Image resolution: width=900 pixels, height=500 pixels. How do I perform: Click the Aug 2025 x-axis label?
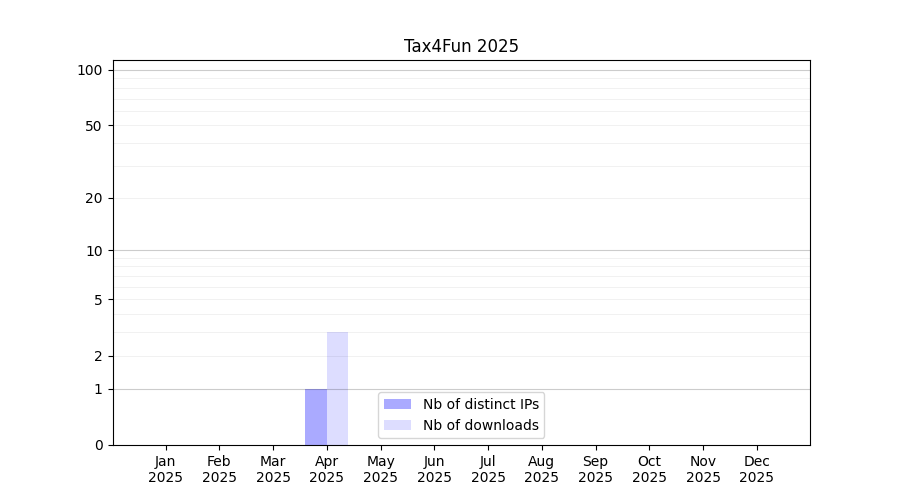coord(542,469)
